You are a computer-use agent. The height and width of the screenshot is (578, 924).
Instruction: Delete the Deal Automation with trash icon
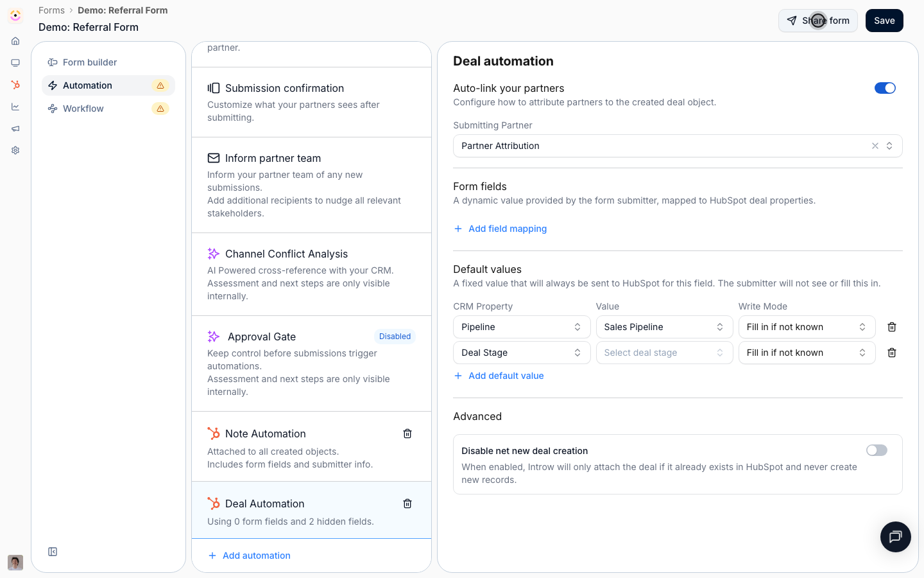click(x=407, y=504)
